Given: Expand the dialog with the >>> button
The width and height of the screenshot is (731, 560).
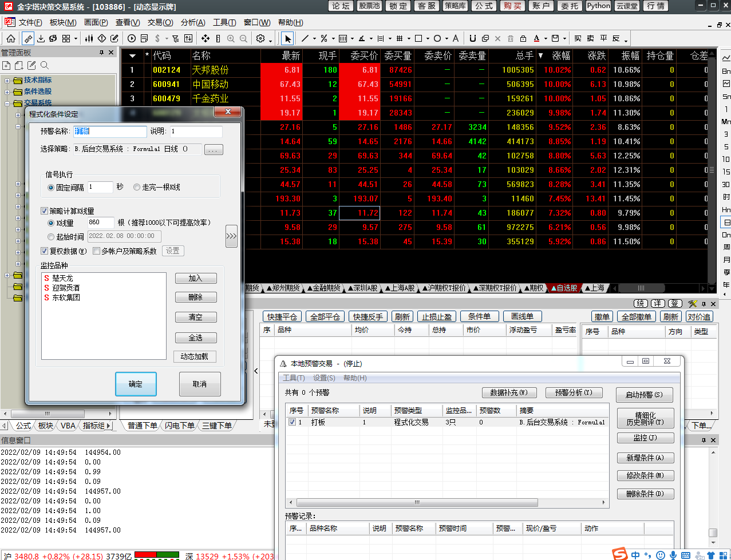Looking at the screenshot, I should 231,236.
